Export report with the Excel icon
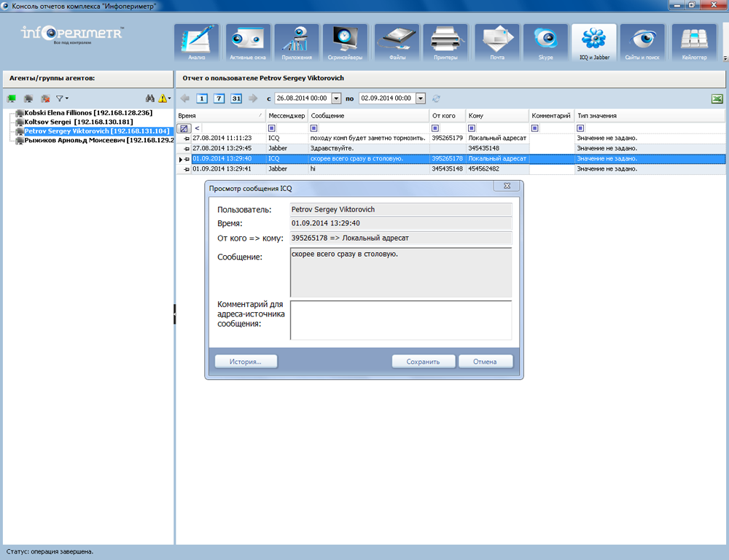The width and height of the screenshot is (729, 560). (717, 98)
